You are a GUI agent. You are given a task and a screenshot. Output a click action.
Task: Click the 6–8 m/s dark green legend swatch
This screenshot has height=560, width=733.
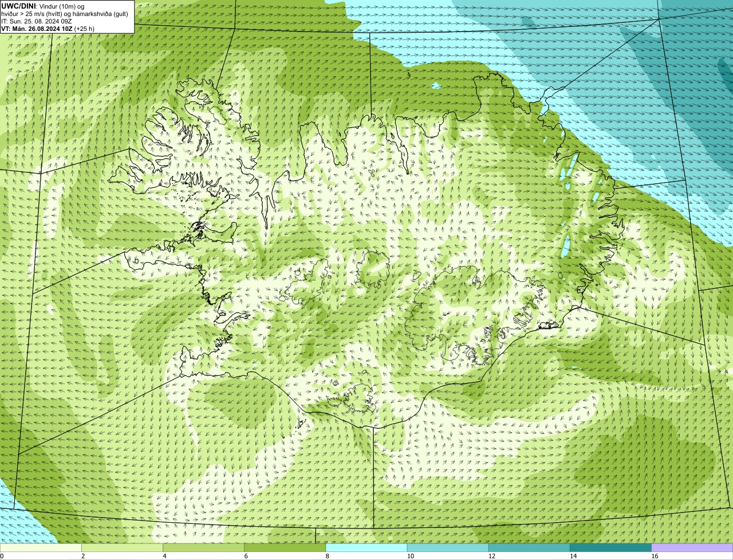[x=285, y=547]
